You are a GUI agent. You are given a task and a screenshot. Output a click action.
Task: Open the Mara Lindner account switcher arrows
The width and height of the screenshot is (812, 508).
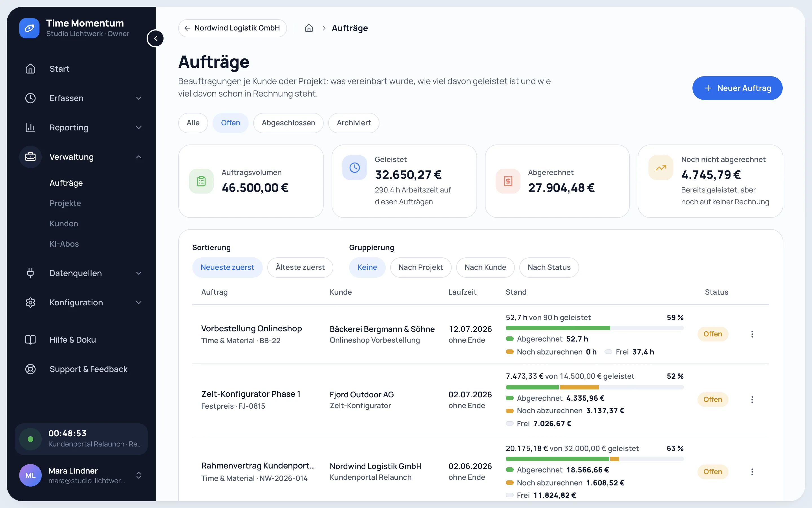(x=139, y=475)
